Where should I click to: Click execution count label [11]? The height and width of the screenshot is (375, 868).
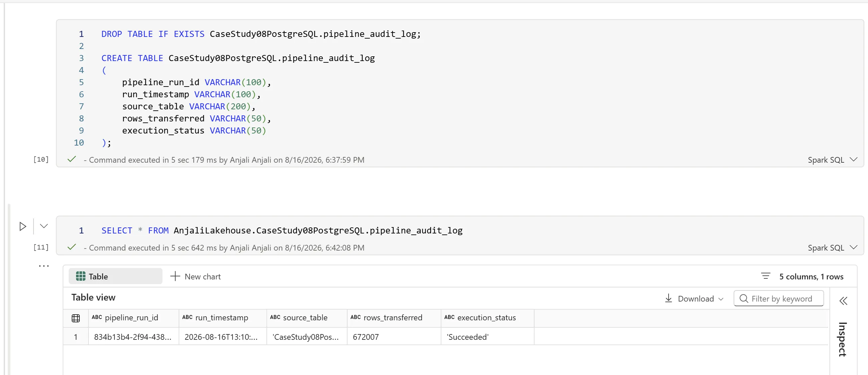tap(41, 247)
